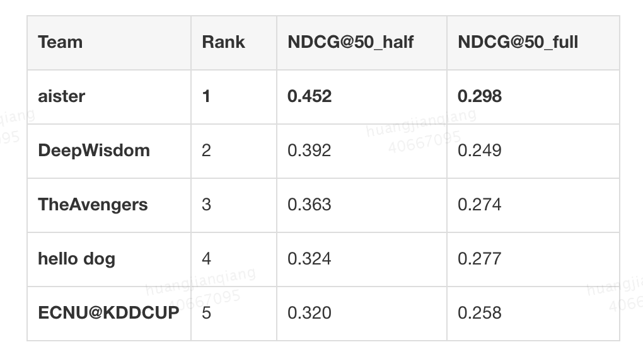Select the 0.258 value cell
The image size is (643, 364).
[x=480, y=313]
